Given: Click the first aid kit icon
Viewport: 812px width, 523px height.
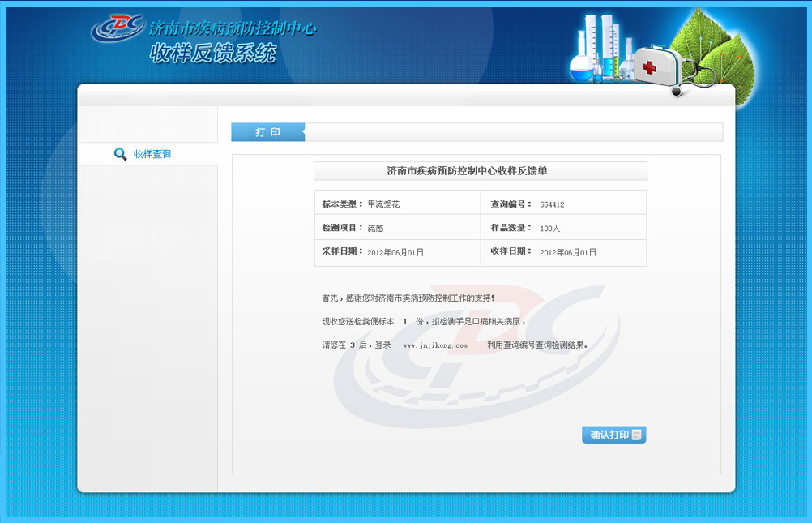Looking at the screenshot, I should 656,63.
